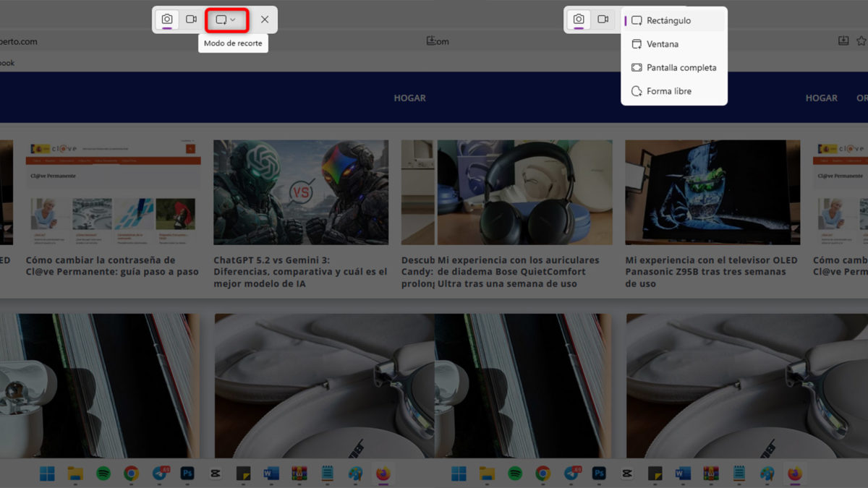This screenshot has width=868, height=488.
Task: Open Photoshop in the left-hand taskbar copy
Action: point(187,474)
